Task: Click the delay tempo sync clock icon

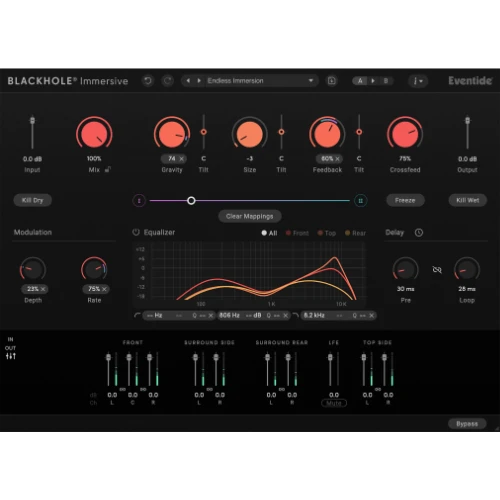Action: coord(419,233)
